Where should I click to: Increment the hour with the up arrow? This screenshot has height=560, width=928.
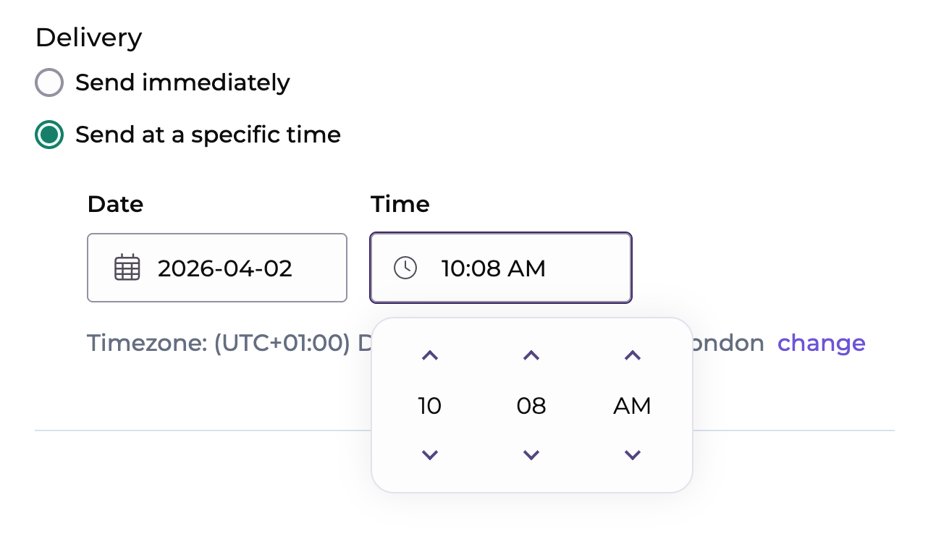pos(429,355)
